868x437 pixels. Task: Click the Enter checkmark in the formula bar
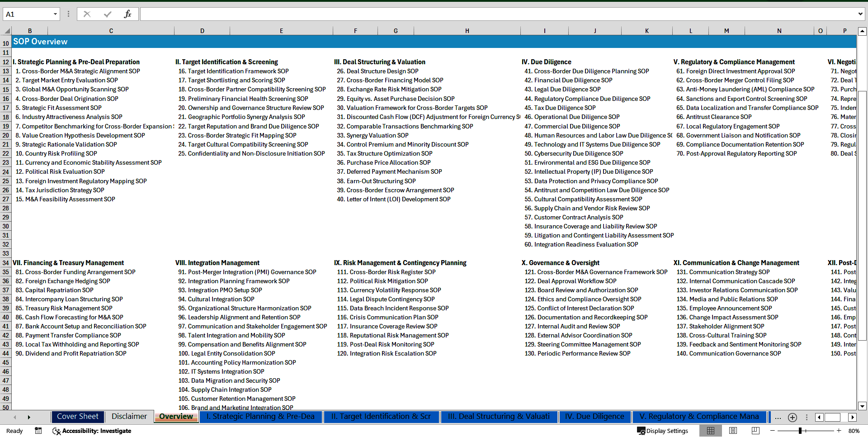(x=108, y=14)
